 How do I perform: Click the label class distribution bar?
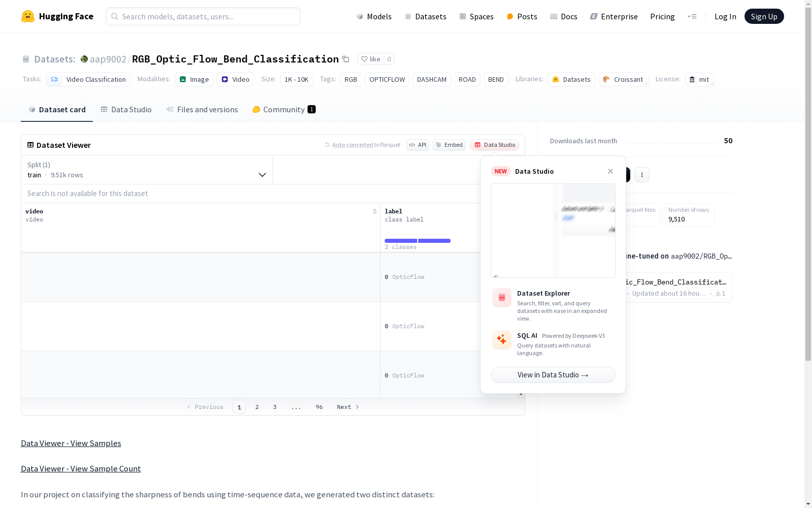pos(418,241)
